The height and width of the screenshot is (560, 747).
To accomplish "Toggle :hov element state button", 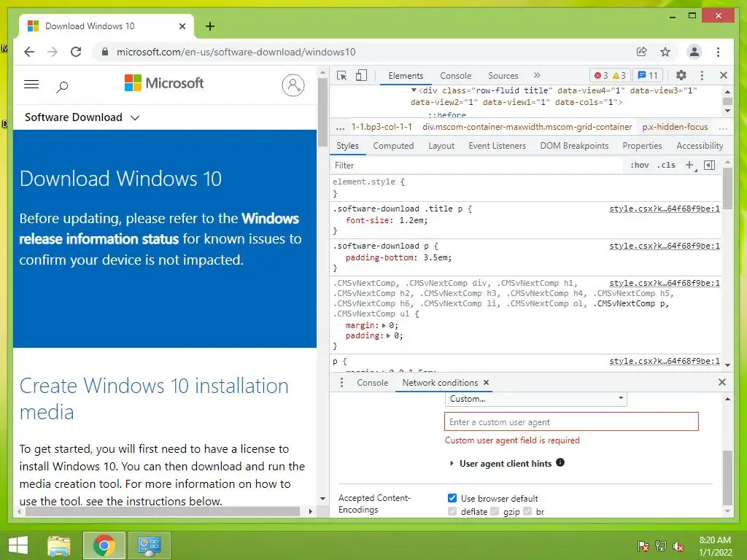I will click(639, 166).
